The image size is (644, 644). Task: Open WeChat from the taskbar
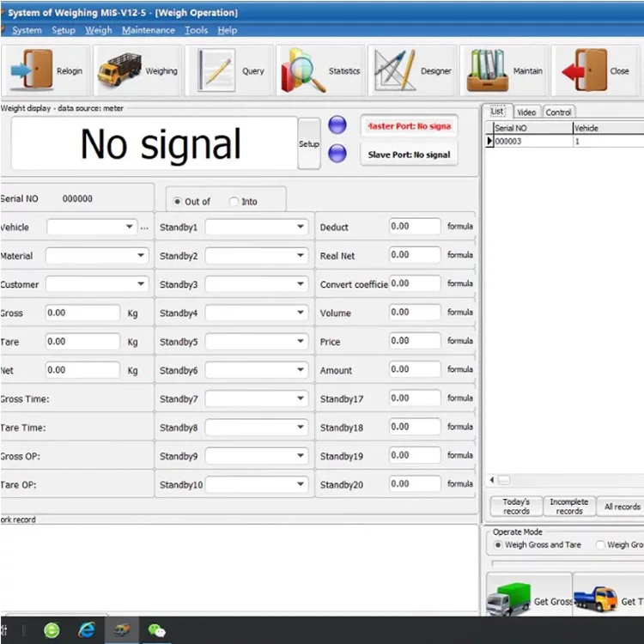pos(156,631)
